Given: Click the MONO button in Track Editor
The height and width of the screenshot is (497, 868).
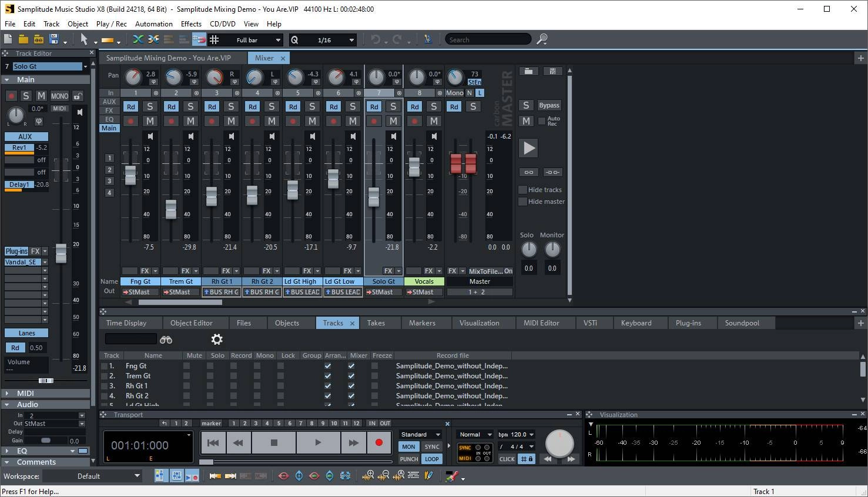Looking at the screenshot, I should point(59,96).
